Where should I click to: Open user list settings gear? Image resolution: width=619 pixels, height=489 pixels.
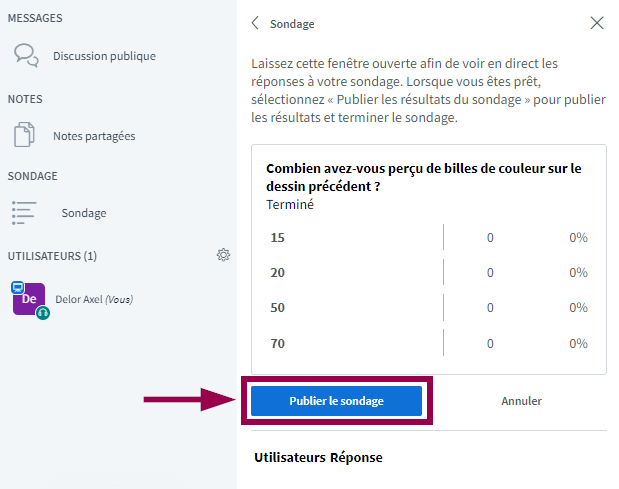pyautogui.click(x=223, y=255)
